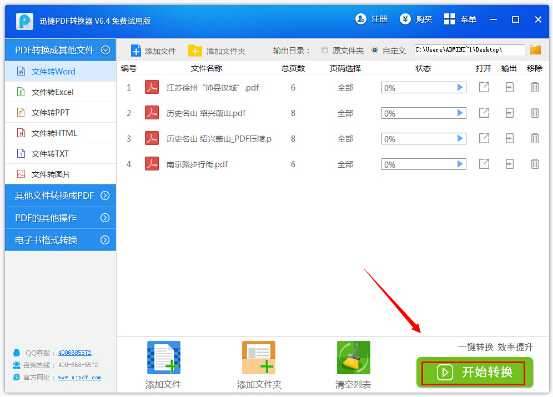This screenshot has width=553, height=397.
Task: Click the 开始转换 start conversion button
Action: pyautogui.click(x=474, y=372)
